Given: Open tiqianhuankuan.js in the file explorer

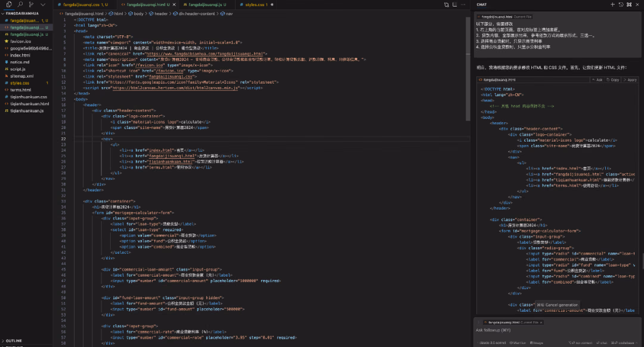Looking at the screenshot, I should pyautogui.click(x=27, y=111).
